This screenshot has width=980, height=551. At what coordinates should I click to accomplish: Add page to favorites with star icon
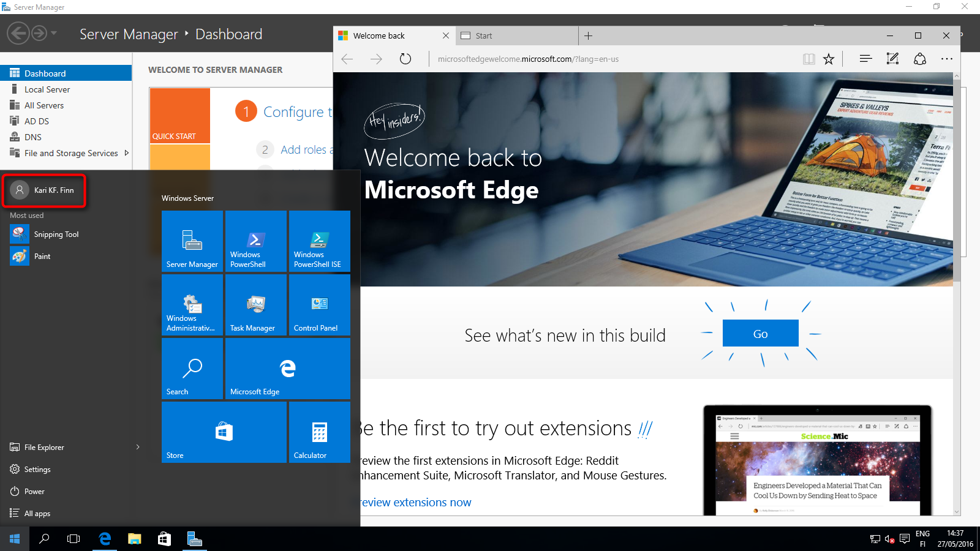coord(829,59)
